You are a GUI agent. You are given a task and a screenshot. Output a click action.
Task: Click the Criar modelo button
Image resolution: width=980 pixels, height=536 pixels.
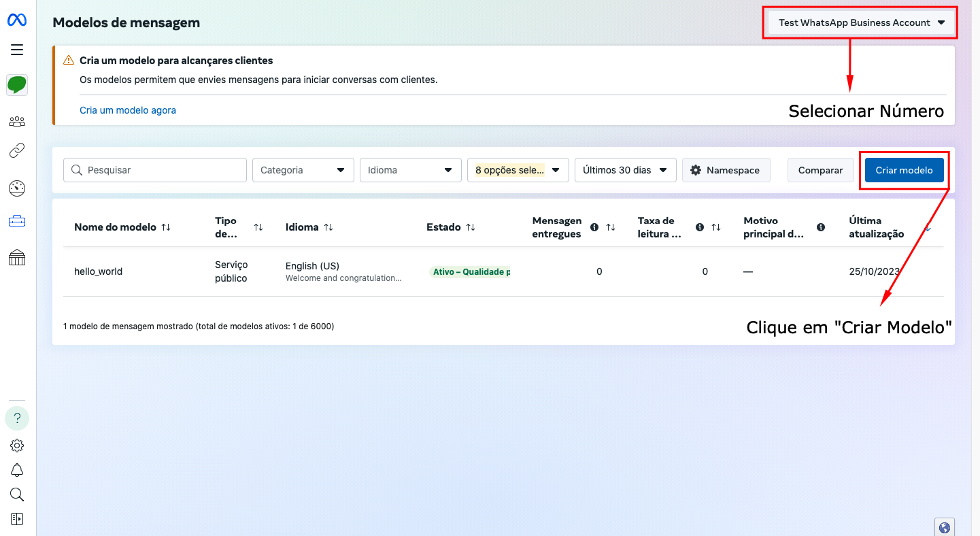point(904,170)
